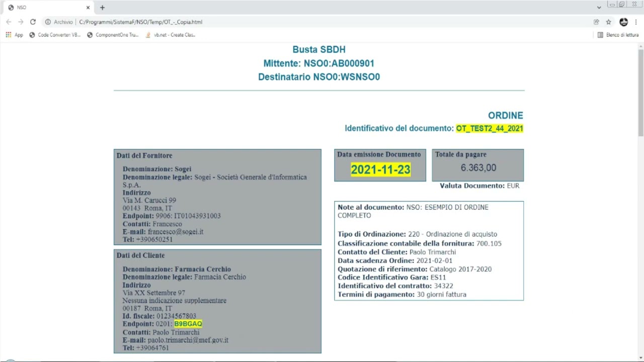The image size is (644, 362).
Task: Click the Busta SBDH heading
Action: click(319, 49)
